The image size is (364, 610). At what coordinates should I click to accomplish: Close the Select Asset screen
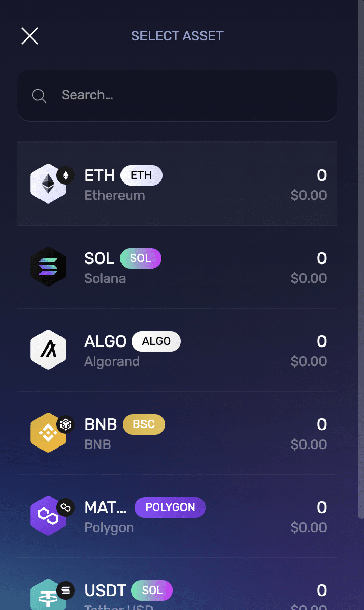click(30, 36)
